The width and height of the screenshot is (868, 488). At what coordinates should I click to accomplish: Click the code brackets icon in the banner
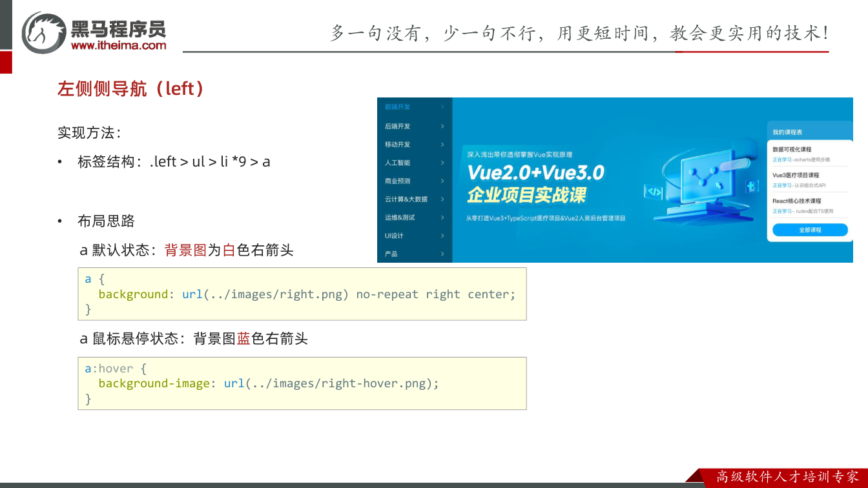[654, 191]
